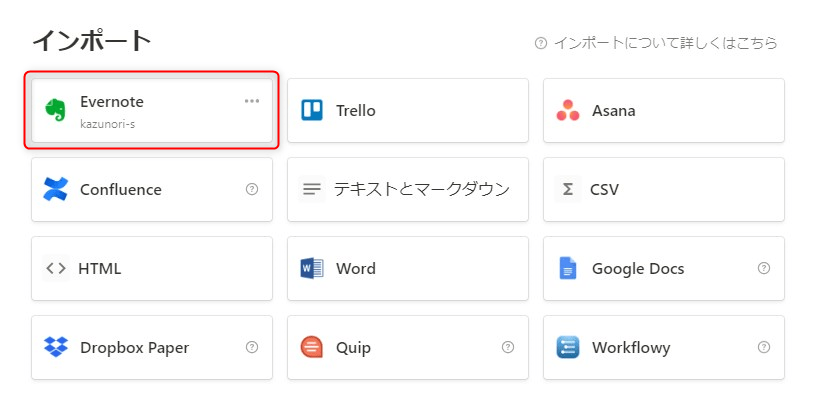Choose the Quip import label
The height and width of the screenshot is (413, 815).
(353, 348)
